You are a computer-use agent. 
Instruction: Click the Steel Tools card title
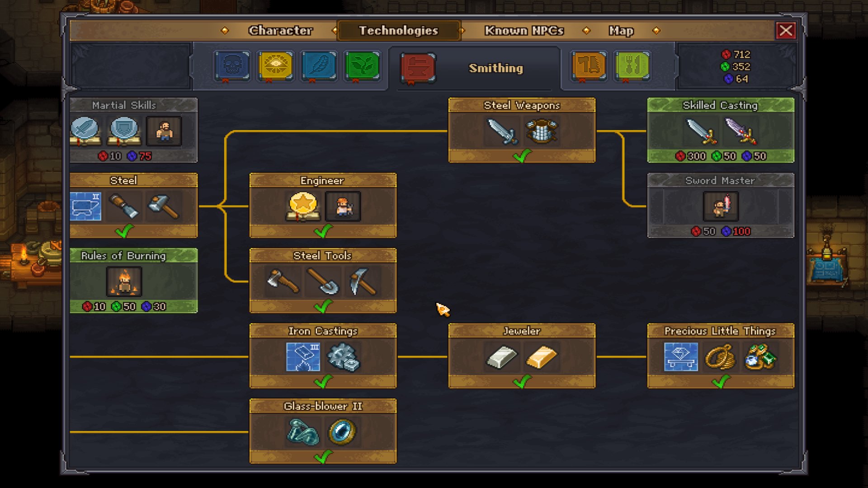[322, 256]
